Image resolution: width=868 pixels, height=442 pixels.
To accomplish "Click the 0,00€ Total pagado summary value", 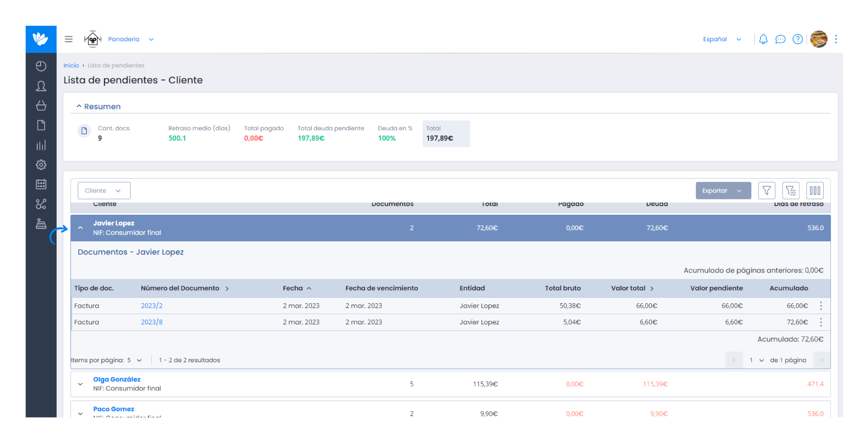I will (x=254, y=138).
